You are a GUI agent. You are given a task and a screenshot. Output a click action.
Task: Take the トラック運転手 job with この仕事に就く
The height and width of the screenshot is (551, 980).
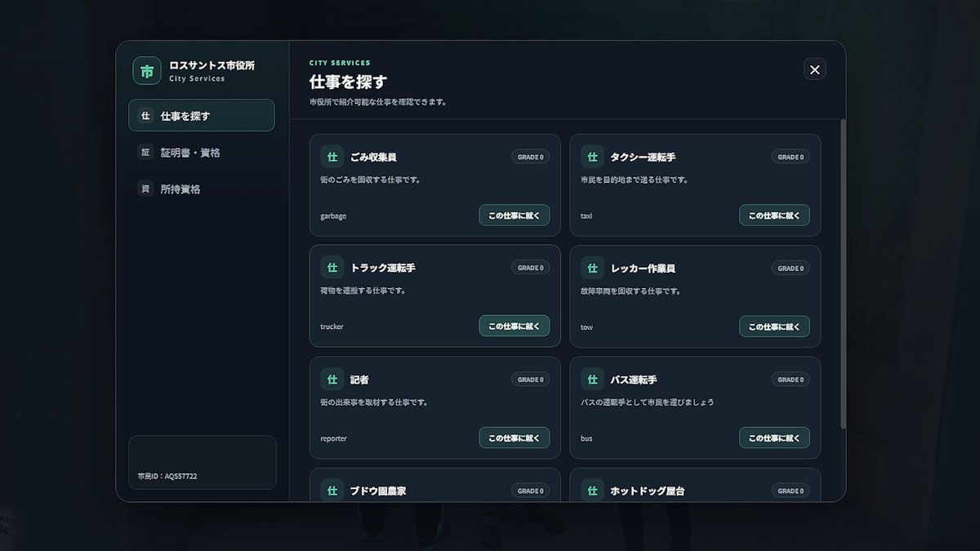[514, 326]
